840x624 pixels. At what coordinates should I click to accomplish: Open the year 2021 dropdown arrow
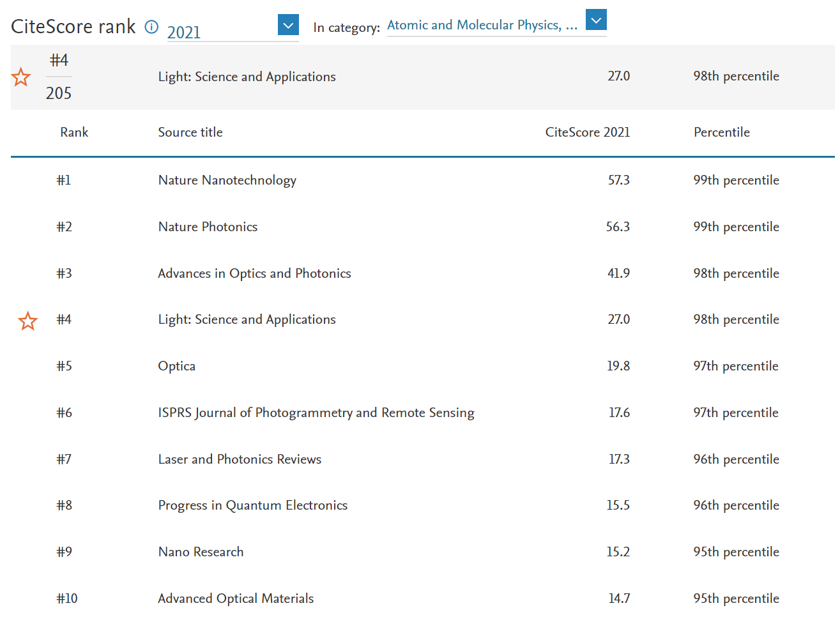[x=288, y=26]
